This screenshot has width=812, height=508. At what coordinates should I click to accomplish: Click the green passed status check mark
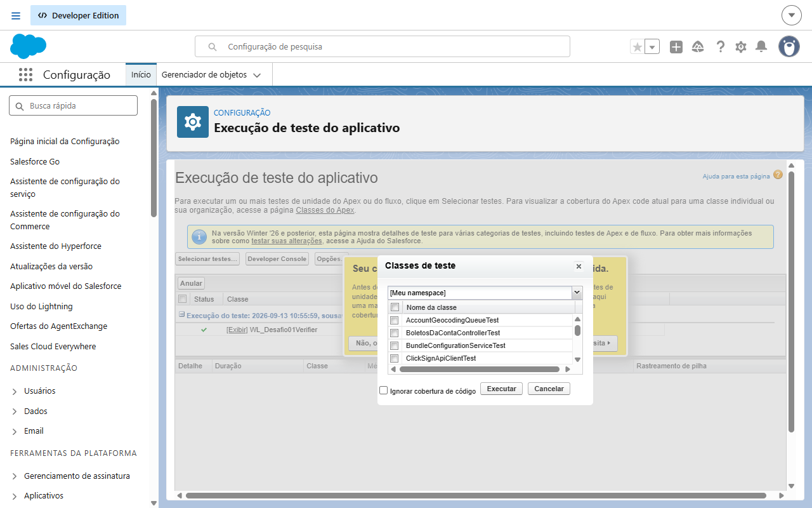[x=204, y=330]
